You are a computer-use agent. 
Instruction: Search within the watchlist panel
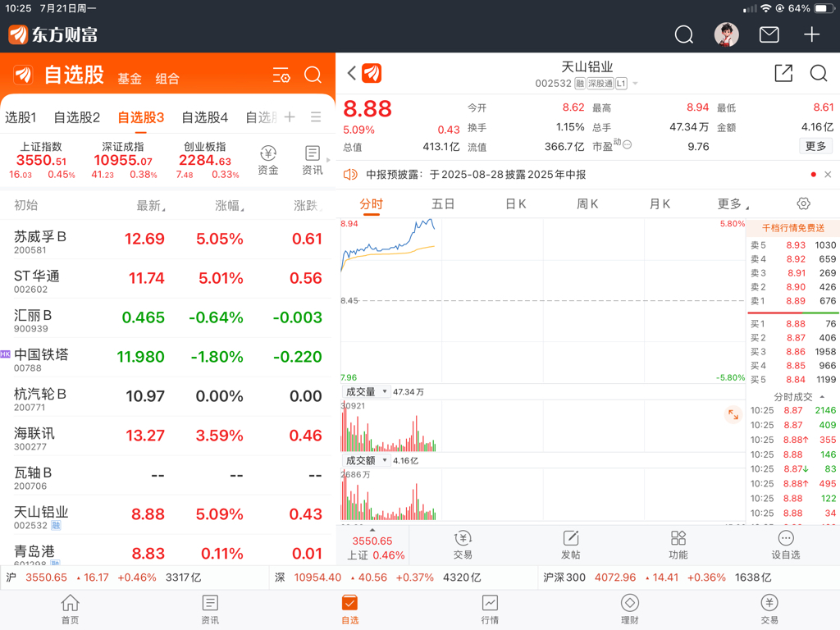[313, 75]
